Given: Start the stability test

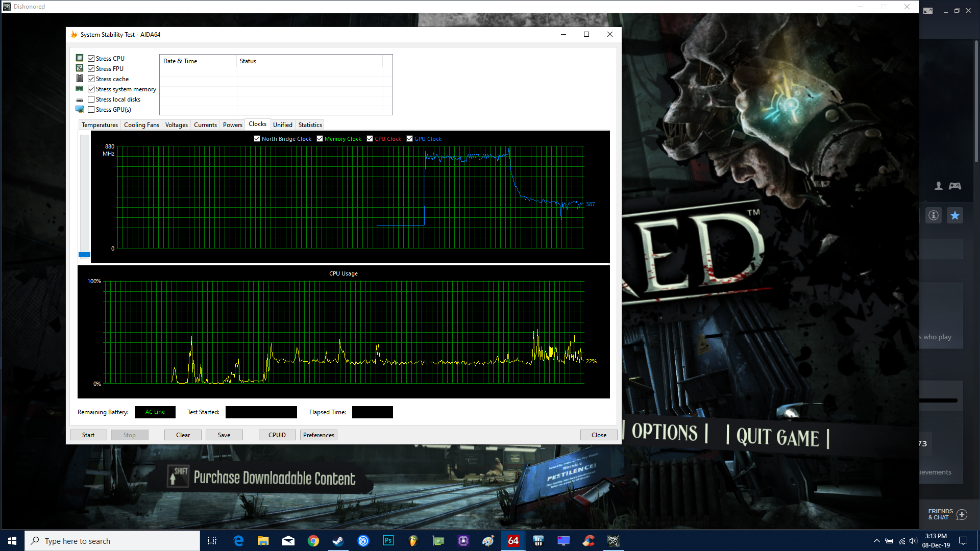Looking at the screenshot, I should pos(88,435).
